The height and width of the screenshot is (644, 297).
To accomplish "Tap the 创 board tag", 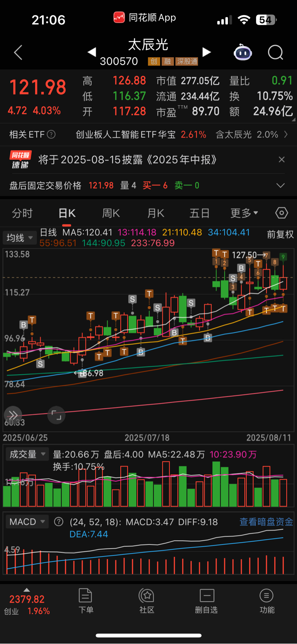I will click(154, 61).
